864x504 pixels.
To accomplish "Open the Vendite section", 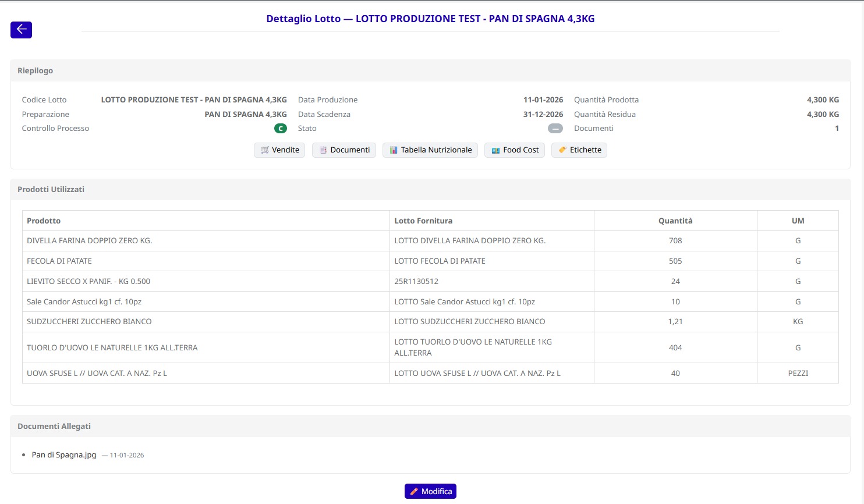I will (x=279, y=150).
